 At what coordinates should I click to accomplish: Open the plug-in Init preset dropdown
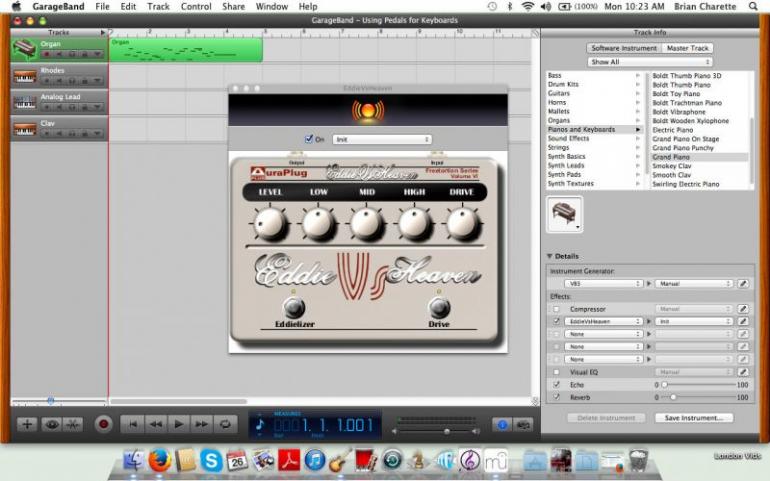tap(382, 140)
